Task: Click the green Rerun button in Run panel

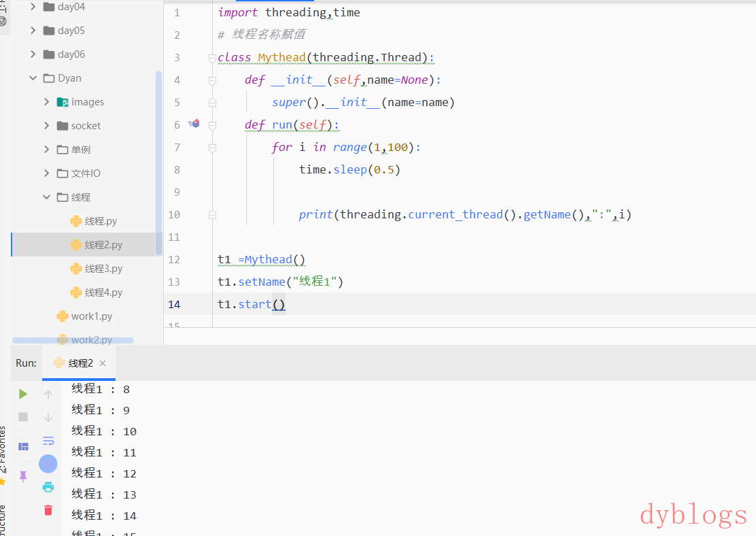Action: coord(23,394)
